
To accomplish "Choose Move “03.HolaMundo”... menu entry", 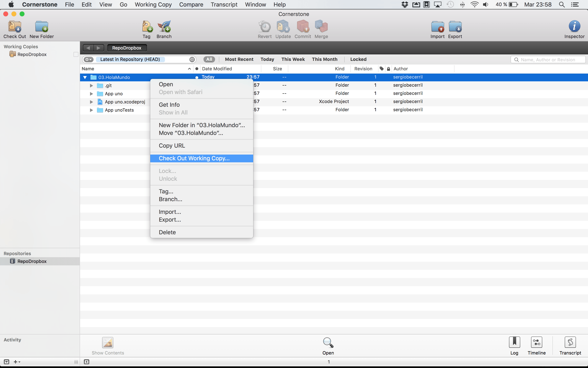I will [x=202, y=133].
